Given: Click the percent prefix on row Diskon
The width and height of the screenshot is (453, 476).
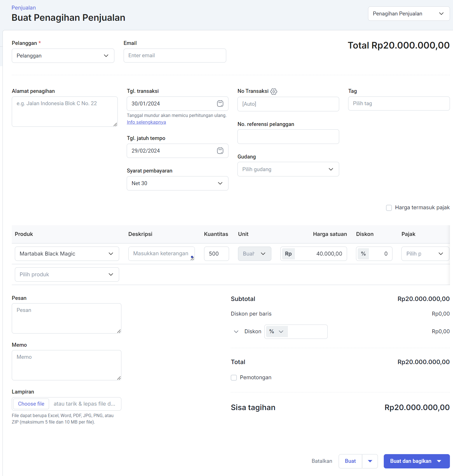Looking at the screenshot, I should pos(363,254).
